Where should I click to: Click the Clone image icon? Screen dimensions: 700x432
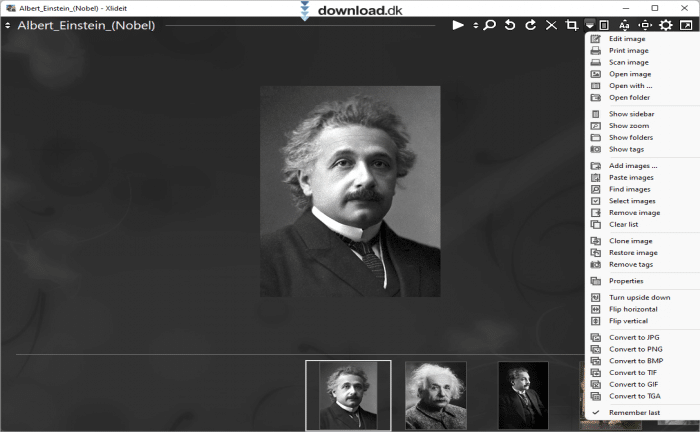[x=596, y=241]
